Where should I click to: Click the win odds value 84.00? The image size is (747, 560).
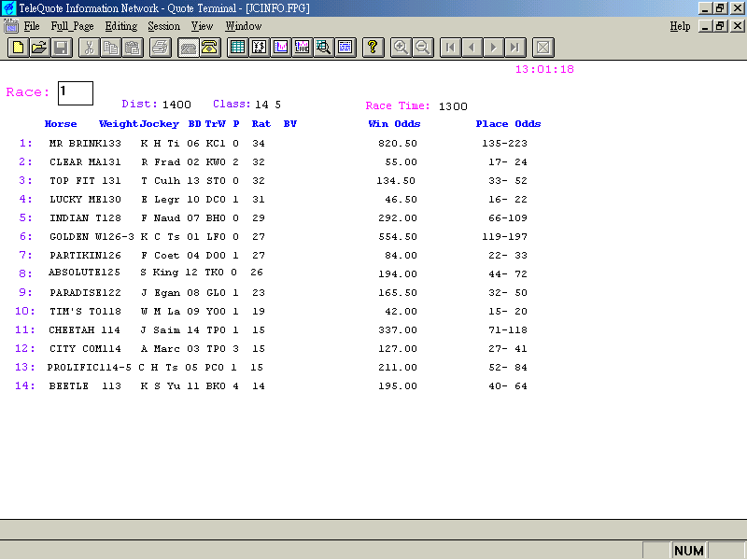click(x=402, y=255)
